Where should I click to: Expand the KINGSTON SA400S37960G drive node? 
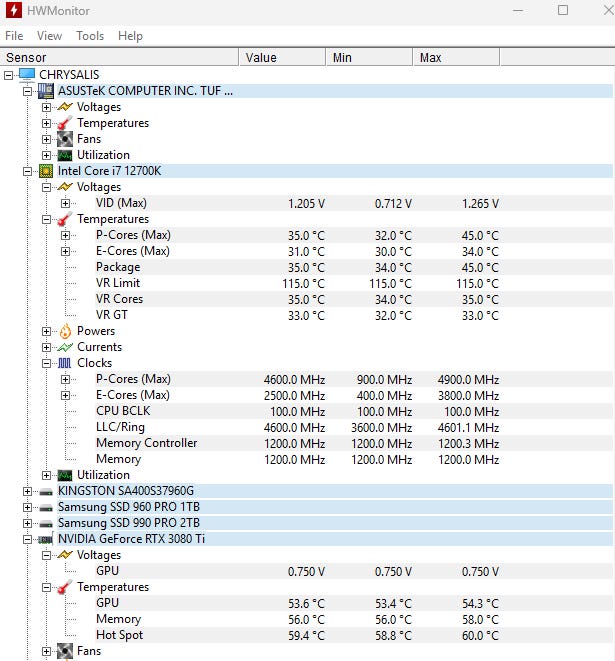27,492
